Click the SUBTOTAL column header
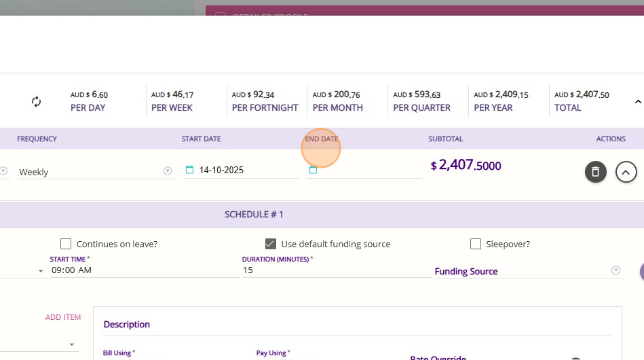The width and height of the screenshot is (644, 360). tap(446, 139)
